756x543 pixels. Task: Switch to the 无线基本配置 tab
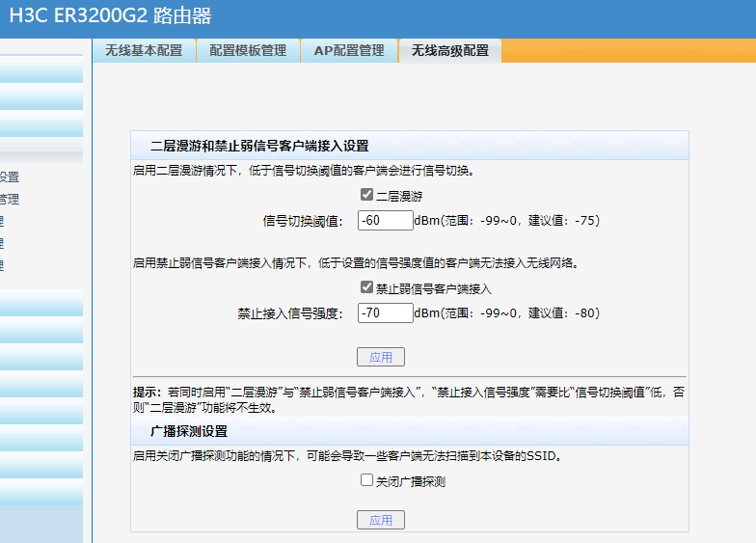144,50
